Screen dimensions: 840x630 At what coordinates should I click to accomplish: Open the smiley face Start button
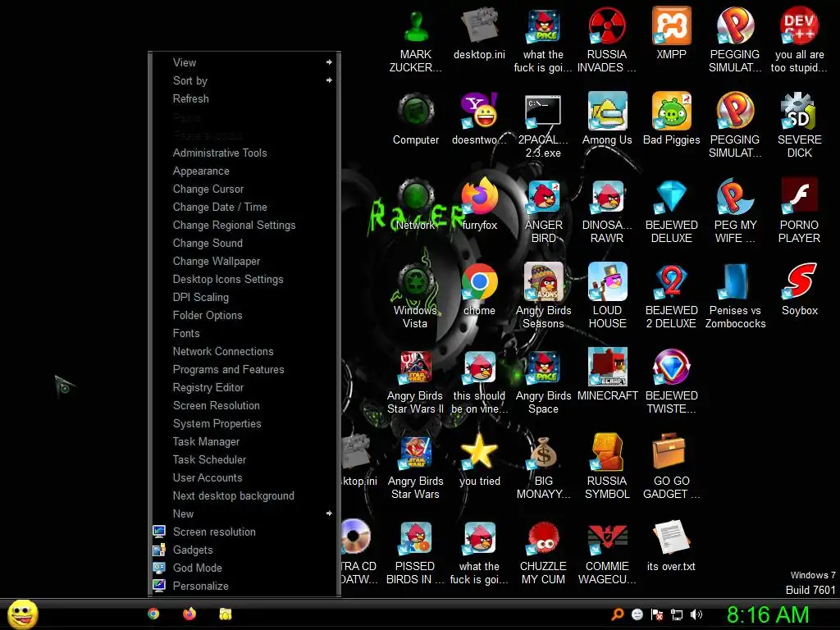[23, 614]
